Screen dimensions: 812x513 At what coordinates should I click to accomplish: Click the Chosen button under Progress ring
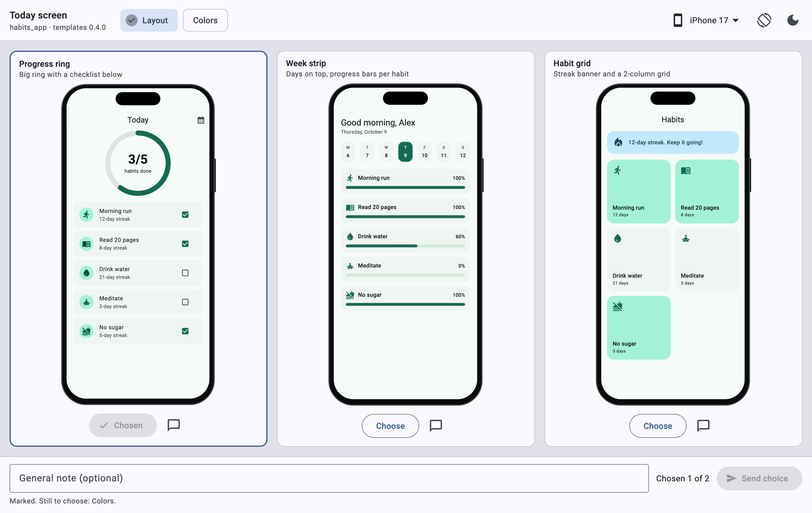tap(123, 425)
